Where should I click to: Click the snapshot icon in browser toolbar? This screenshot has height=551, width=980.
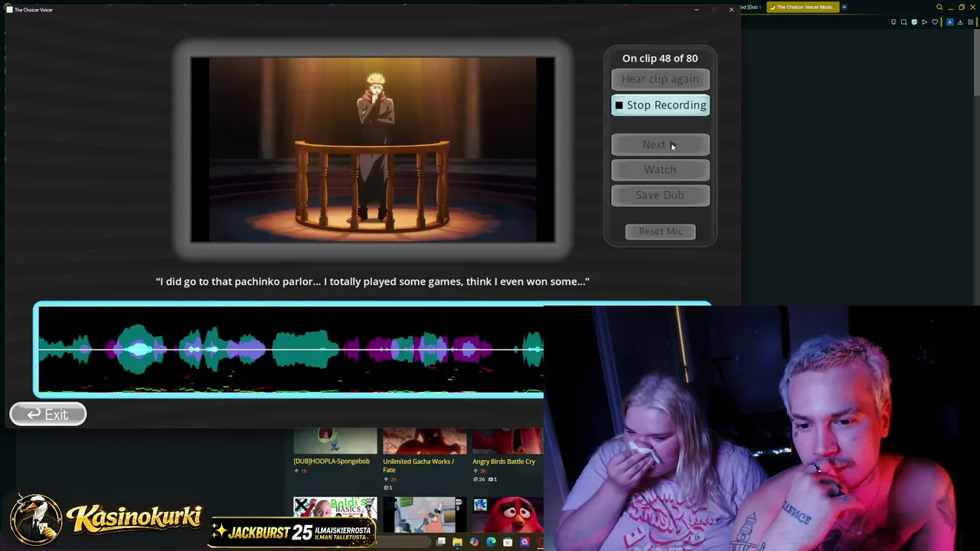click(904, 22)
